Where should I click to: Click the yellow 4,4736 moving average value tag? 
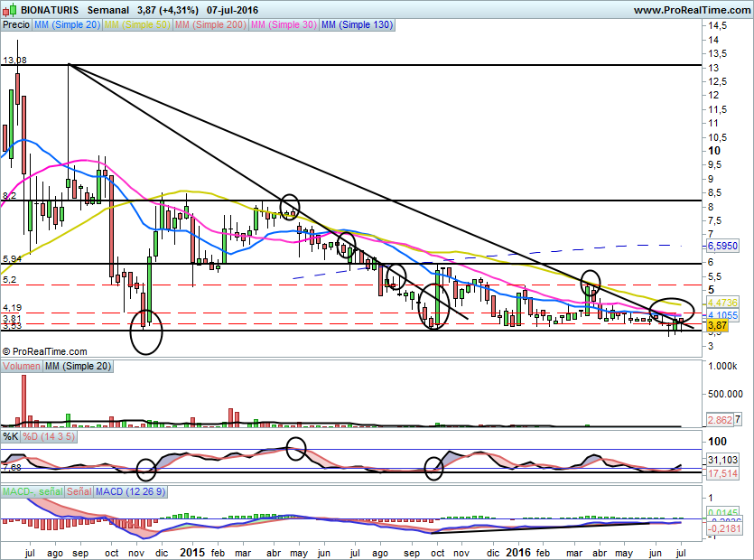click(x=721, y=302)
